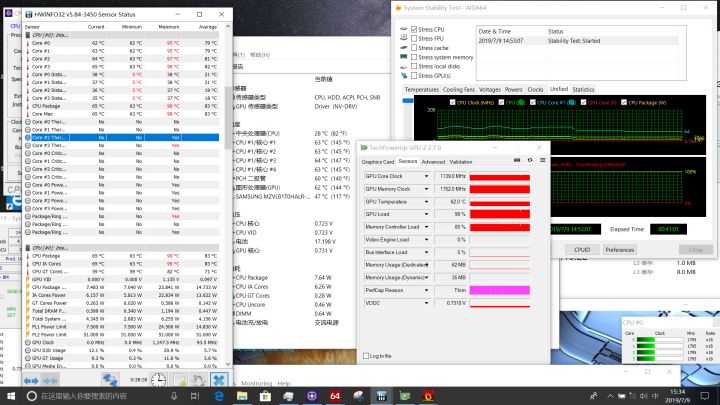Click HWiNFO shrink view arrows icon

50,380
